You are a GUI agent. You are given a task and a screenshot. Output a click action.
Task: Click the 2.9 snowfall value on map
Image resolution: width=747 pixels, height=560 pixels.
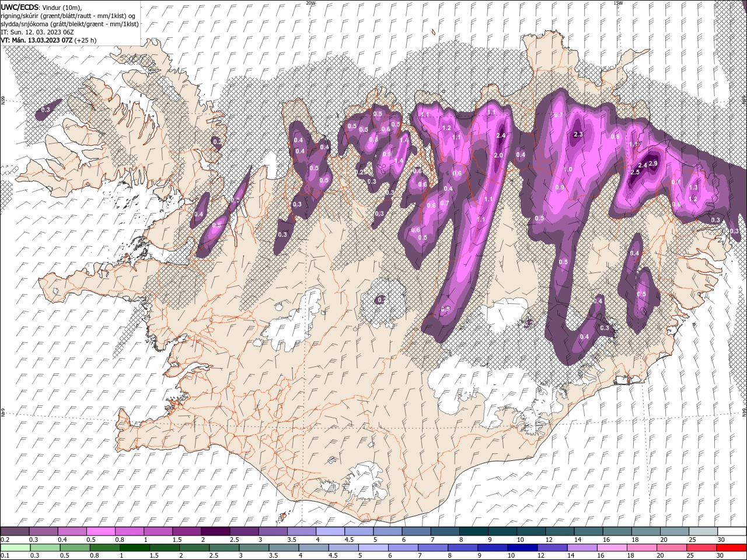pos(653,163)
